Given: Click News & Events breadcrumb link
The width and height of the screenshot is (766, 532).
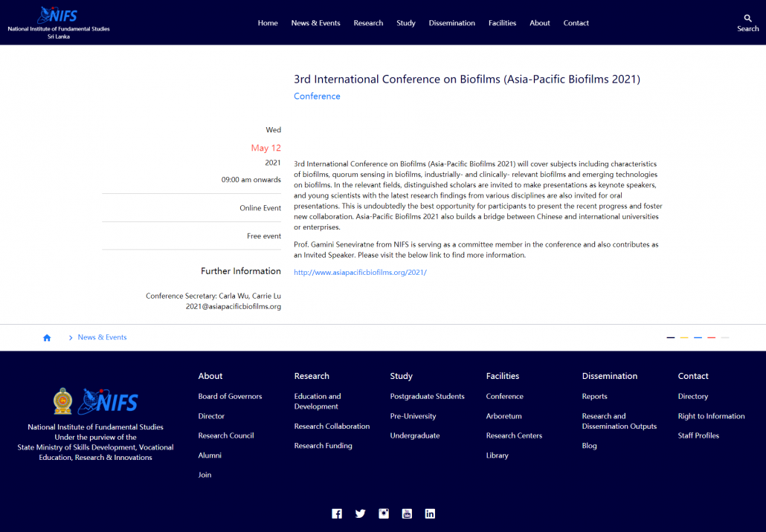Looking at the screenshot, I should point(102,337).
